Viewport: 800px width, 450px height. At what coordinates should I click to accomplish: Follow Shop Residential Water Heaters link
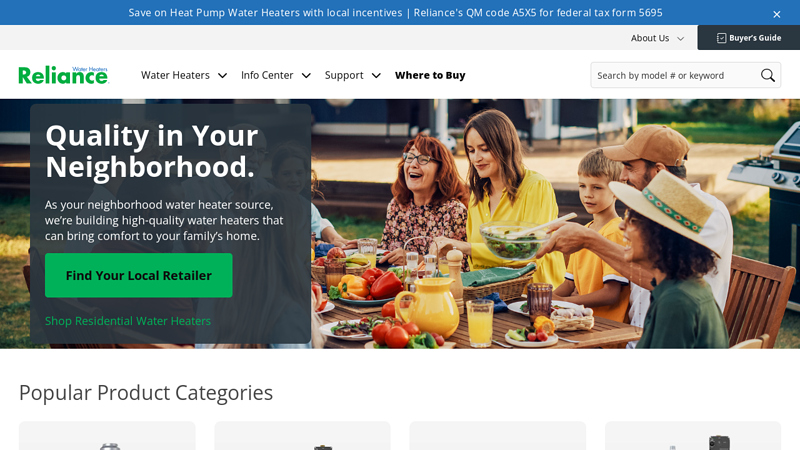tap(128, 321)
